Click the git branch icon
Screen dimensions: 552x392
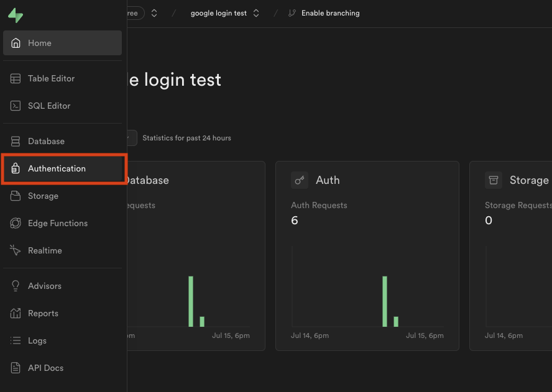pos(292,13)
